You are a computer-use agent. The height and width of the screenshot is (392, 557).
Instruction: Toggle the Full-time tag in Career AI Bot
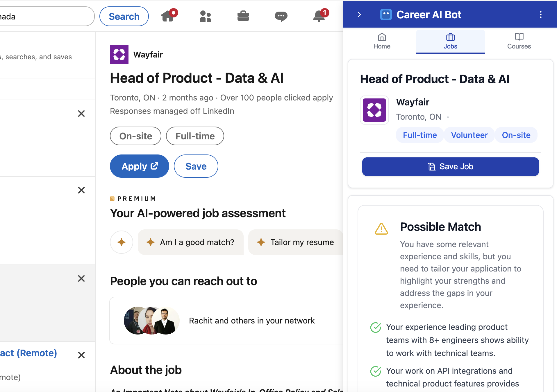click(419, 135)
